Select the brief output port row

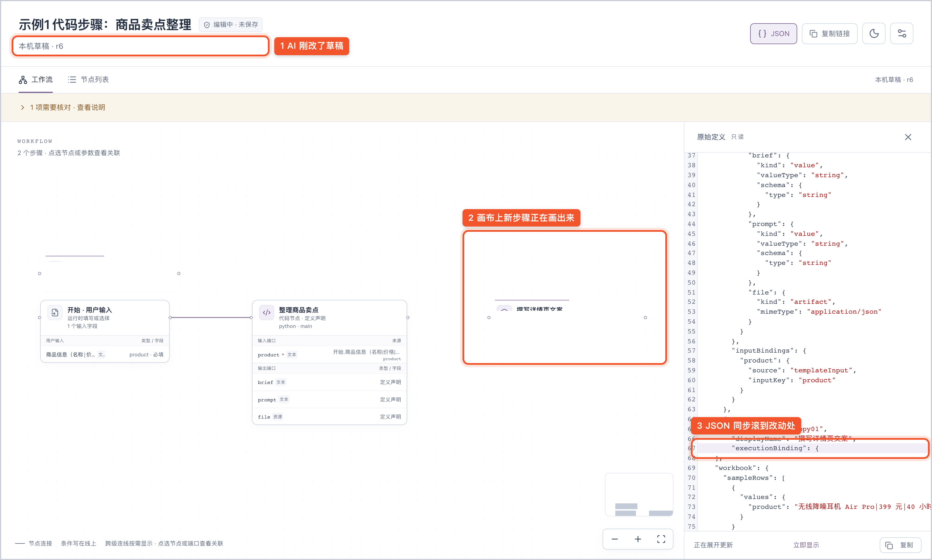pos(329,382)
